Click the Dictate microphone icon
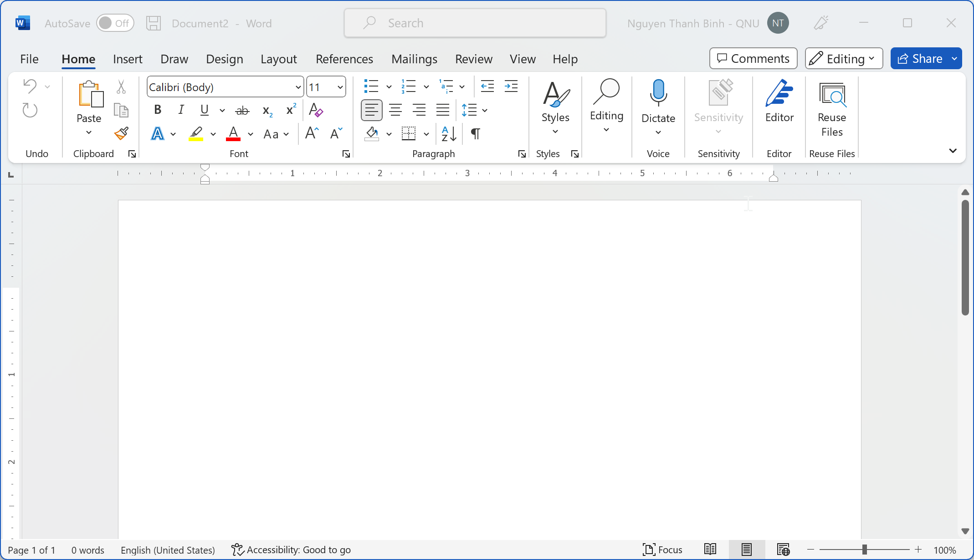The height and width of the screenshot is (560, 974). pos(658,93)
